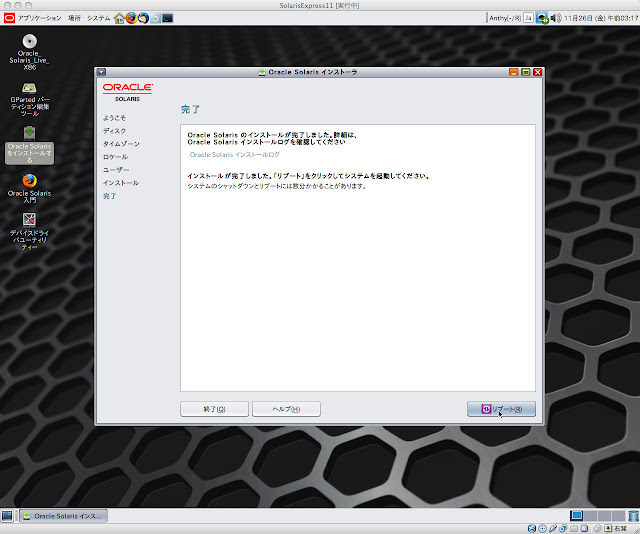Click the ロケール step in the sidebar

(x=116, y=157)
